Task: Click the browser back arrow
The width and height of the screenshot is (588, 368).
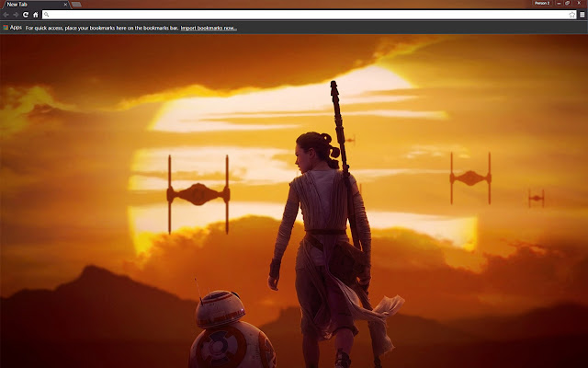Action: (6, 15)
